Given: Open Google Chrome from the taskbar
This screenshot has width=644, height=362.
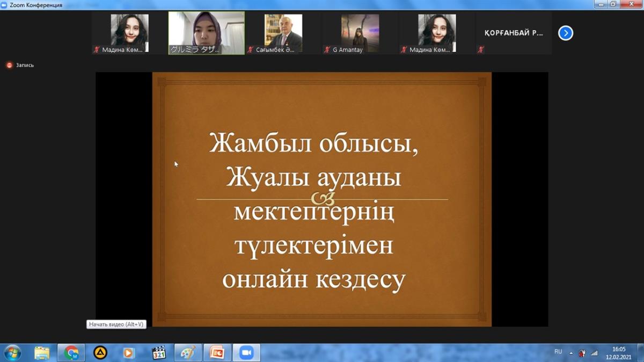Looking at the screenshot, I should tap(71, 353).
